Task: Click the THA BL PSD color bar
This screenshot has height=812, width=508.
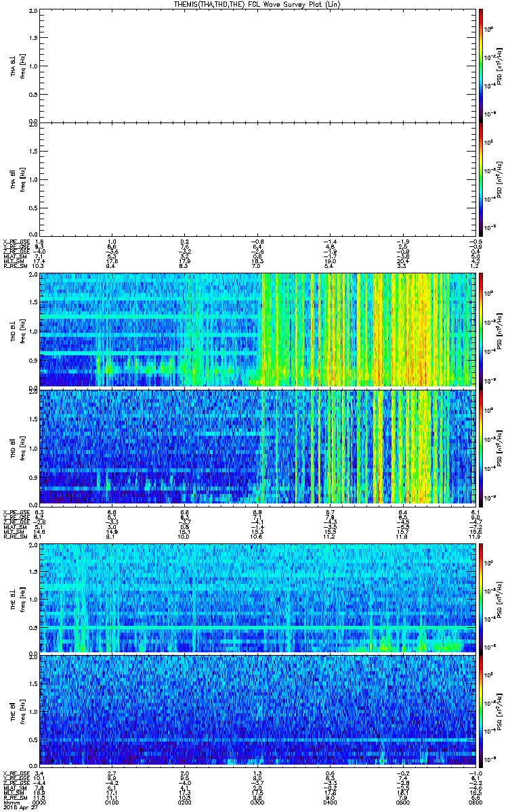Action: 480,66
